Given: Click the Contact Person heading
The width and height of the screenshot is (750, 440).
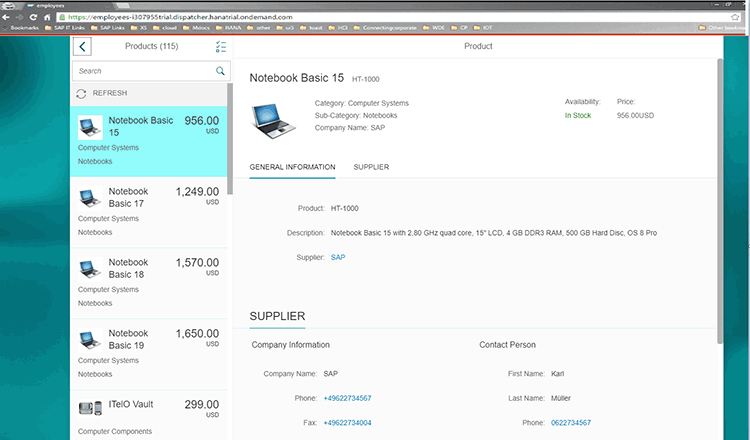Looking at the screenshot, I should (507, 344).
